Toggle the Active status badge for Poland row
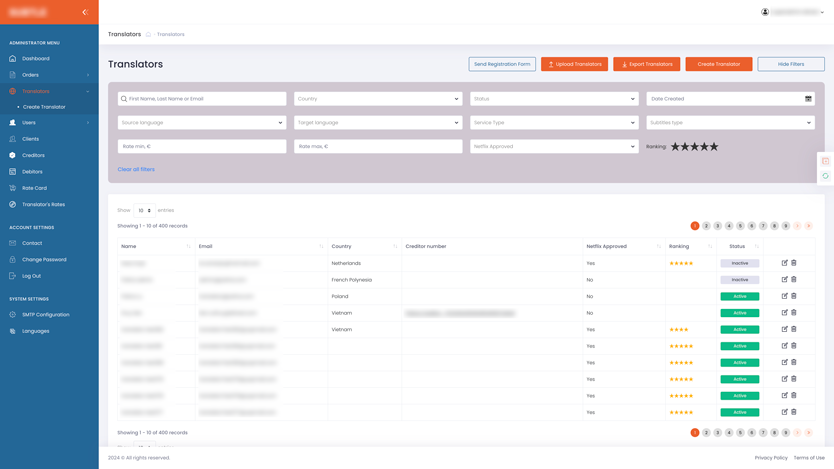 point(739,296)
